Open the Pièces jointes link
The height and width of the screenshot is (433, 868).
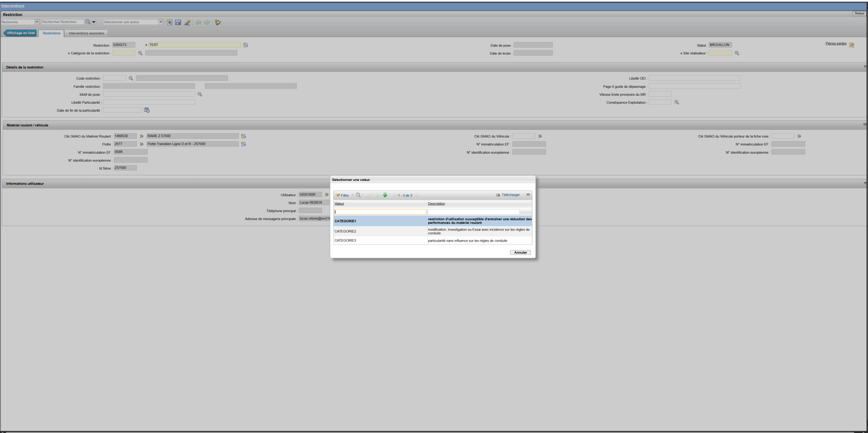835,43
